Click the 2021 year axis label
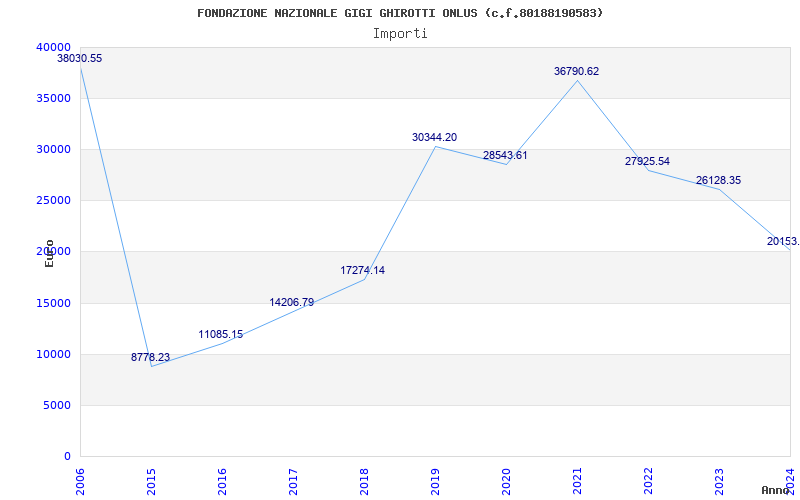This screenshot has height=500, width=800. click(577, 482)
